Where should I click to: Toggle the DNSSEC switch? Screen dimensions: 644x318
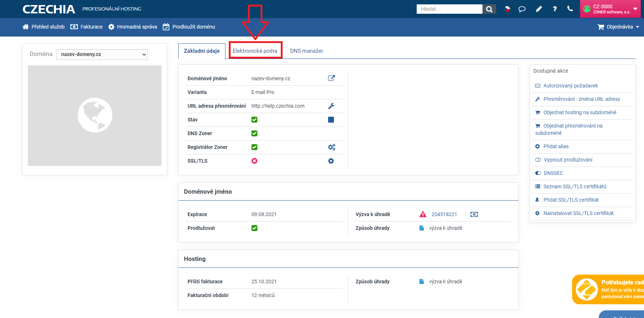[538, 173]
